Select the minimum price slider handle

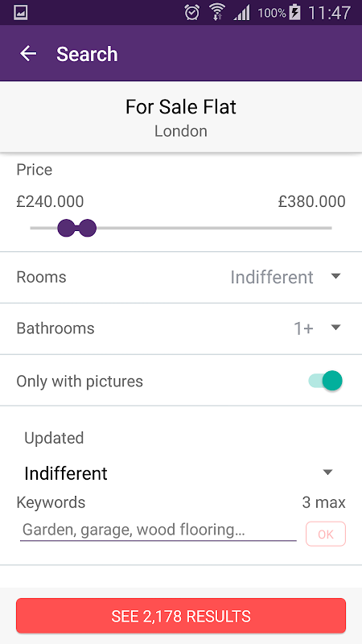pos(67,228)
